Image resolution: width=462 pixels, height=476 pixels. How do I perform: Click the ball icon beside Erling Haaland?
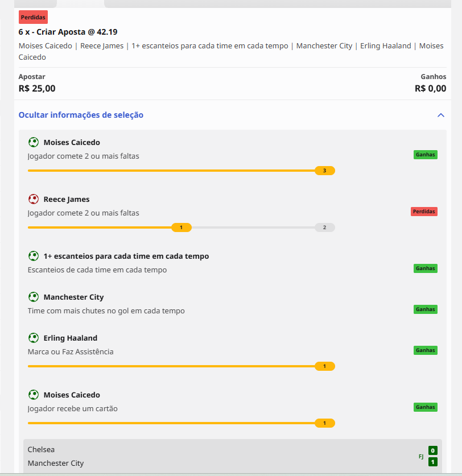(x=34, y=338)
